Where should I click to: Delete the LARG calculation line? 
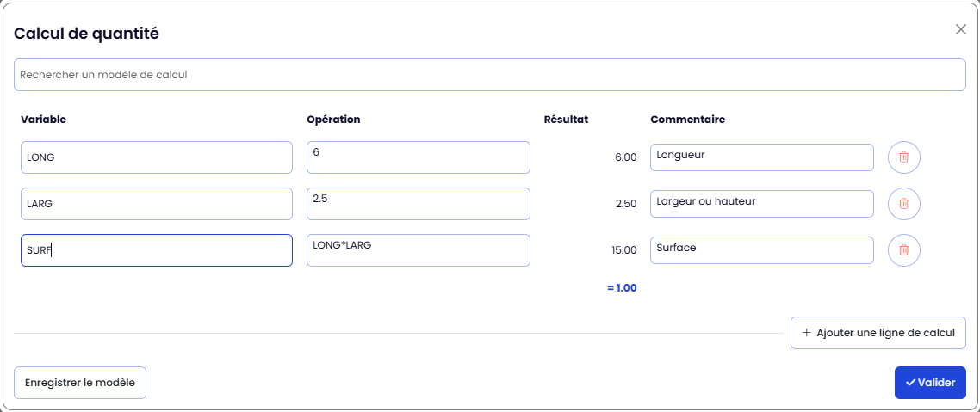pyautogui.click(x=903, y=204)
